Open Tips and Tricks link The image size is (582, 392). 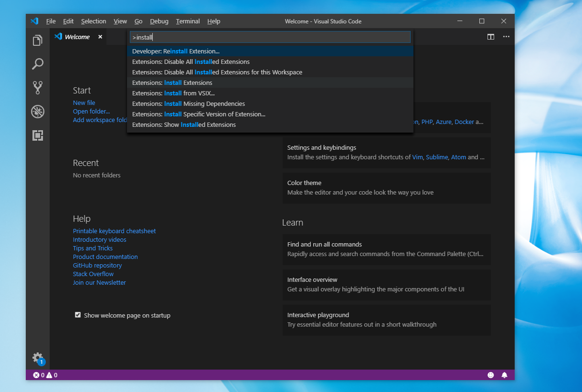93,248
